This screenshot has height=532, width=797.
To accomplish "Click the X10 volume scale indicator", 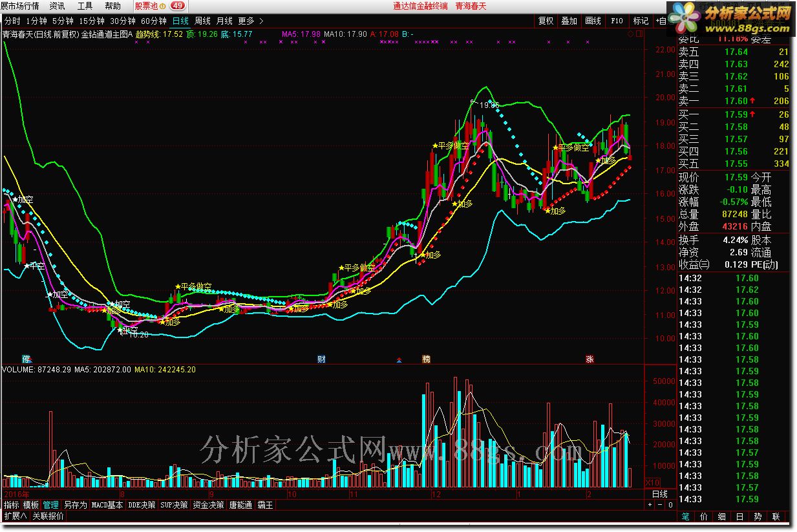I will [x=653, y=482].
